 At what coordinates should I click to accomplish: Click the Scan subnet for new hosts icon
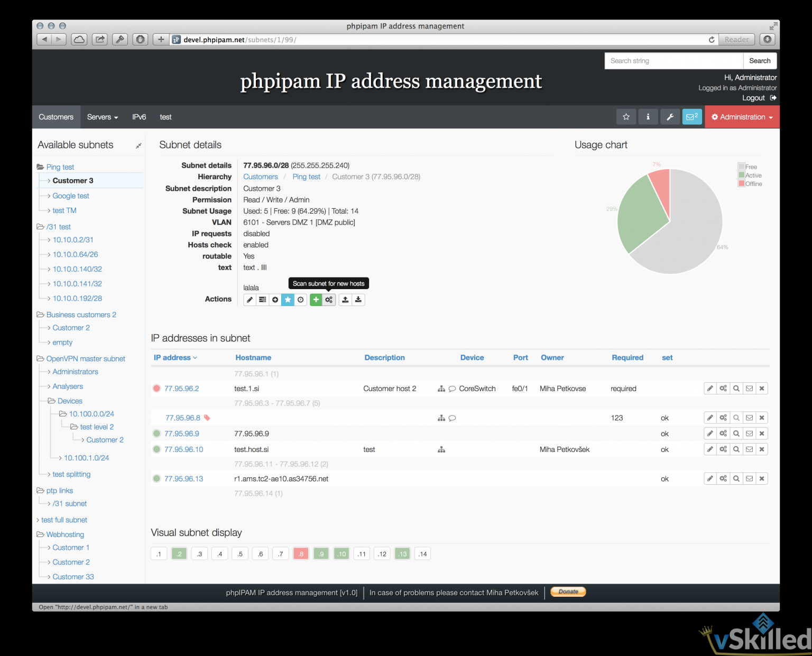click(329, 299)
